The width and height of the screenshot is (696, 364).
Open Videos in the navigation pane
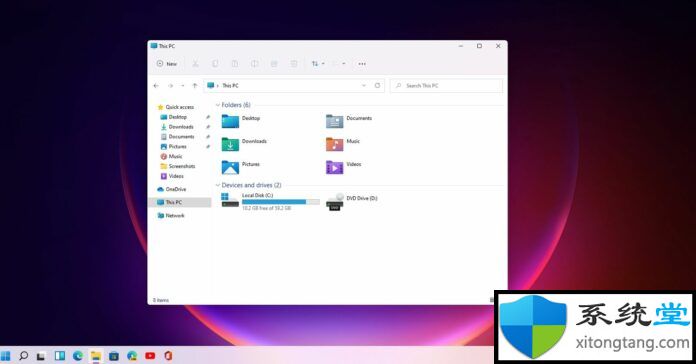172,176
